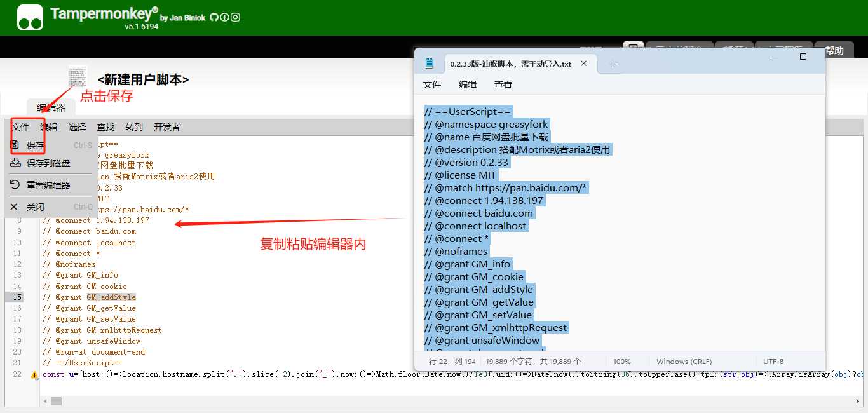Add a new tab in Notepad
This screenshot has width=868, height=413.
pyautogui.click(x=613, y=64)
